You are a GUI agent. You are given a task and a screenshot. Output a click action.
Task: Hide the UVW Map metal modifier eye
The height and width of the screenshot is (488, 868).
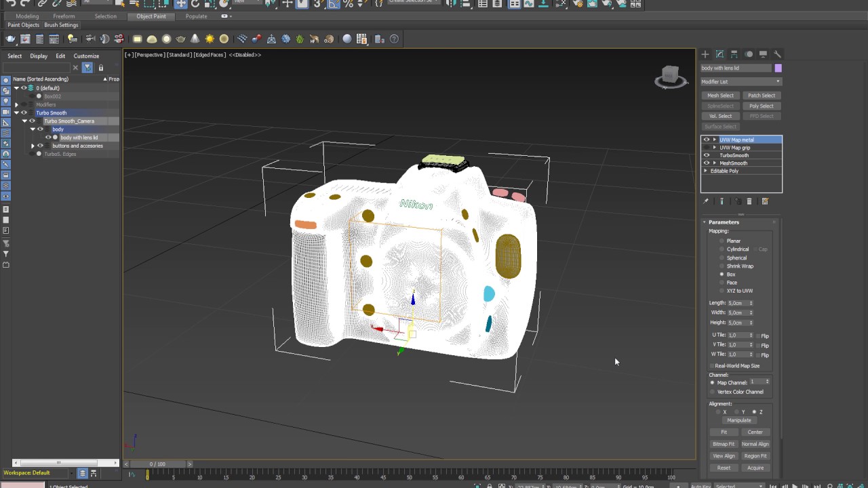707,140
